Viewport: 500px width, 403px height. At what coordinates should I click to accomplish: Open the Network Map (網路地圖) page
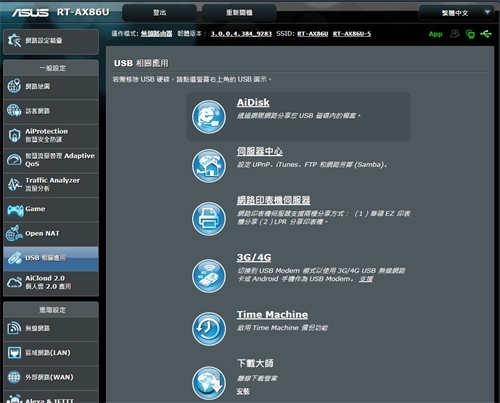(x=51, y=86)
